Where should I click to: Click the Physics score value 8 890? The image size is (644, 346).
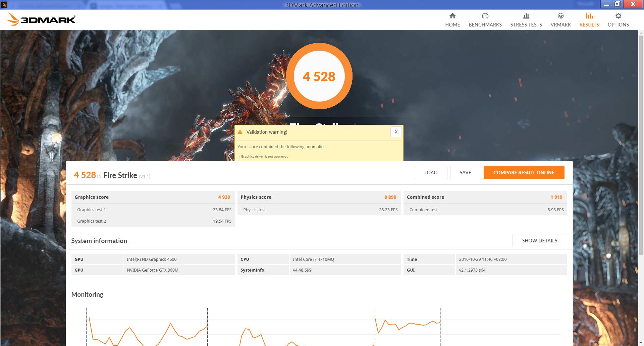coord(390,197)
